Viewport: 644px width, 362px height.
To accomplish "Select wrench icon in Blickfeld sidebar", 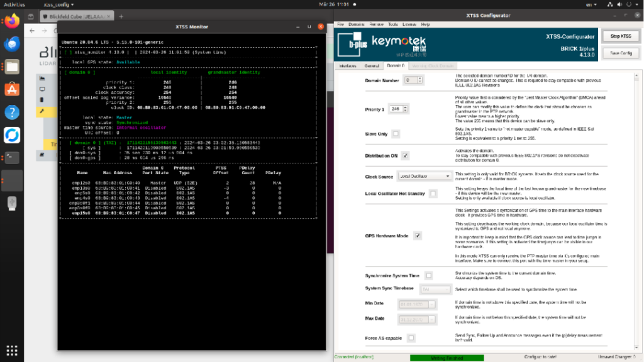I will coord(42,111).
